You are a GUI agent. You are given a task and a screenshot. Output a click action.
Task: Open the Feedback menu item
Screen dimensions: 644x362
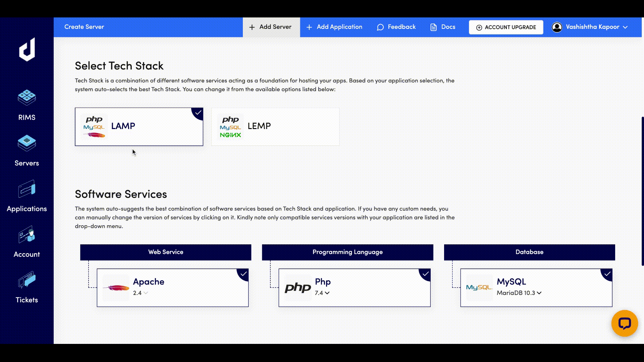tap(396, 27)
